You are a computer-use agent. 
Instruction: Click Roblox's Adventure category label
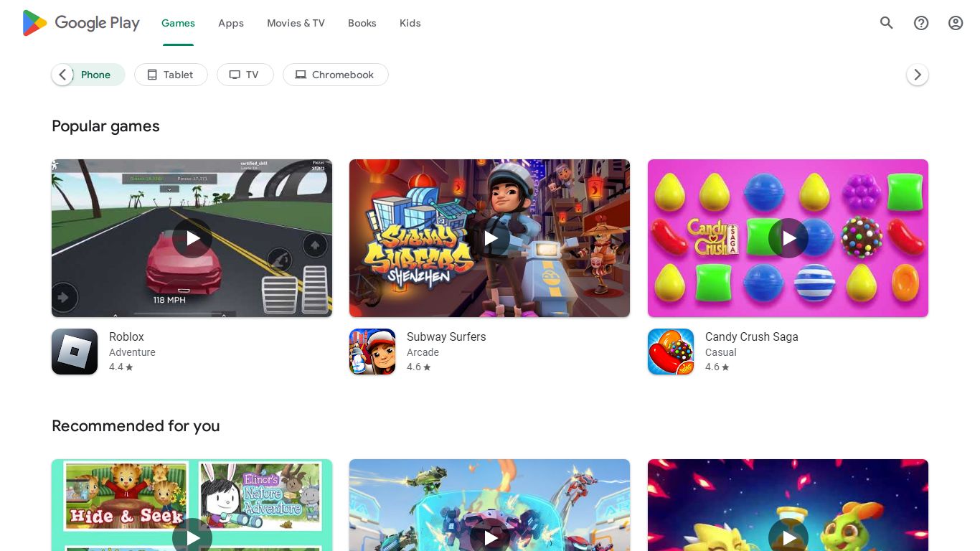point(132,352)
